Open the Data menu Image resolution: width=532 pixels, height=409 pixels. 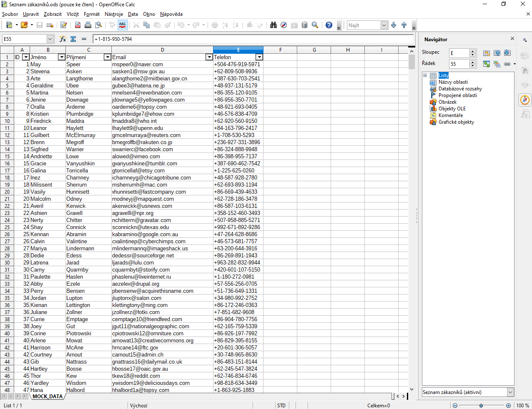coord(133,14)
